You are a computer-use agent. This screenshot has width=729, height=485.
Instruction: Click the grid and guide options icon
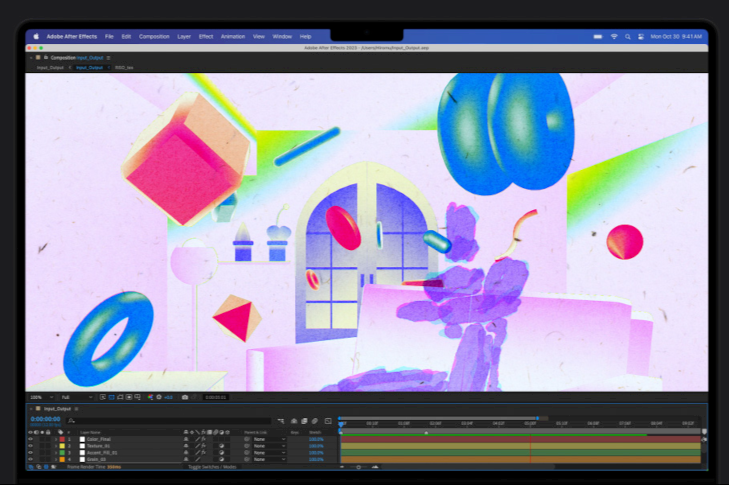click(x=138, y=397)
